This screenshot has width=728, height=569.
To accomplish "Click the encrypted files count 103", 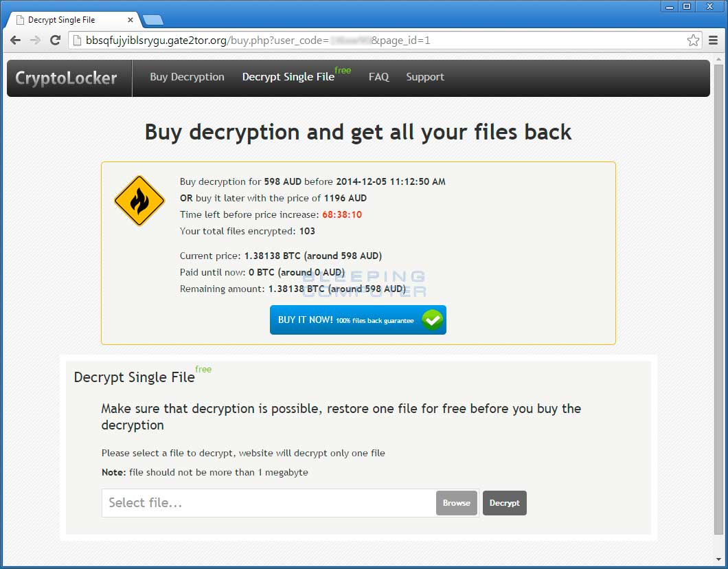I will pyautogui.click(x=307, y=232).
